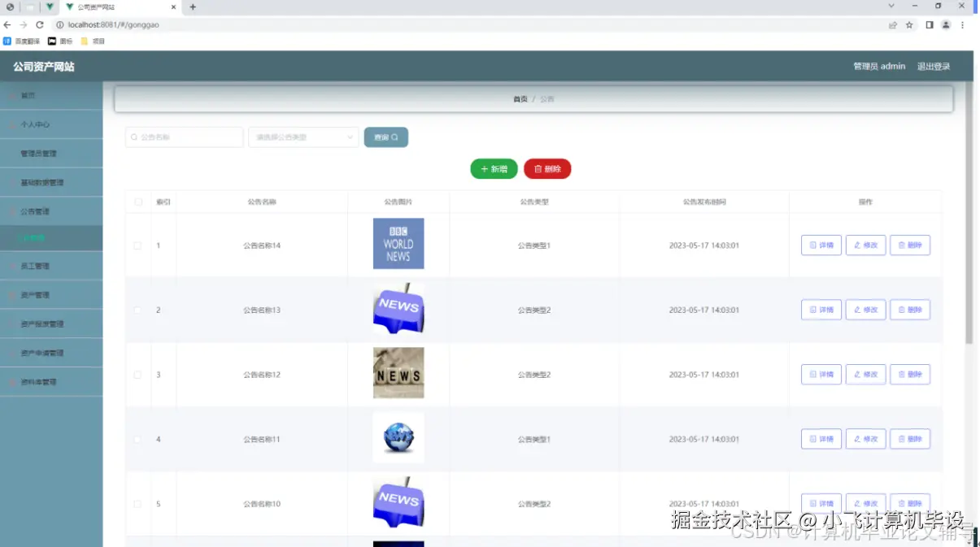
Task: Click the 公告名称 column header
Action: click(x=262, y=202)
